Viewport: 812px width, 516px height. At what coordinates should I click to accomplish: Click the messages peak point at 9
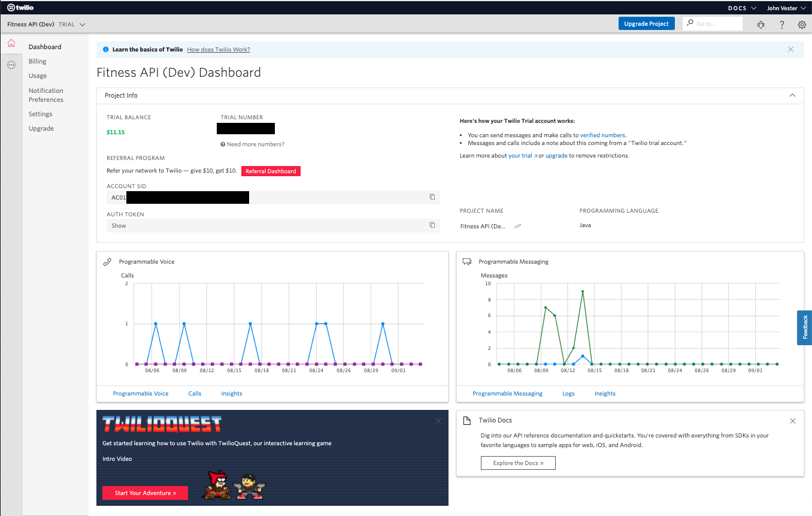[583, 292]
